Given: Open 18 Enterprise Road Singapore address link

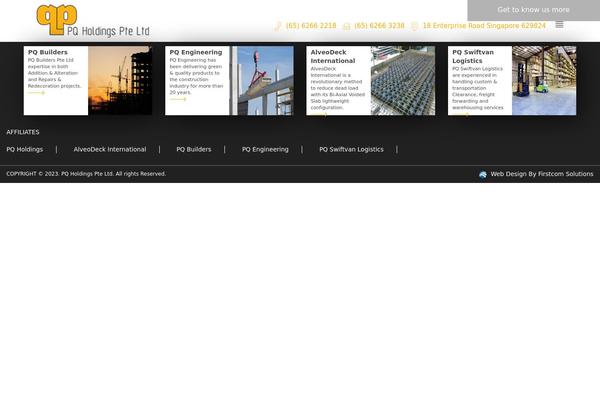Looking at the screenshot, I should click(x=484, y=26).
